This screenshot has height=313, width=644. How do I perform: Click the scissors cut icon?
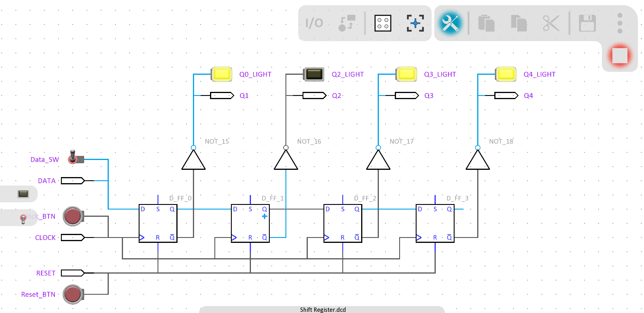click(x=551, y=23)
